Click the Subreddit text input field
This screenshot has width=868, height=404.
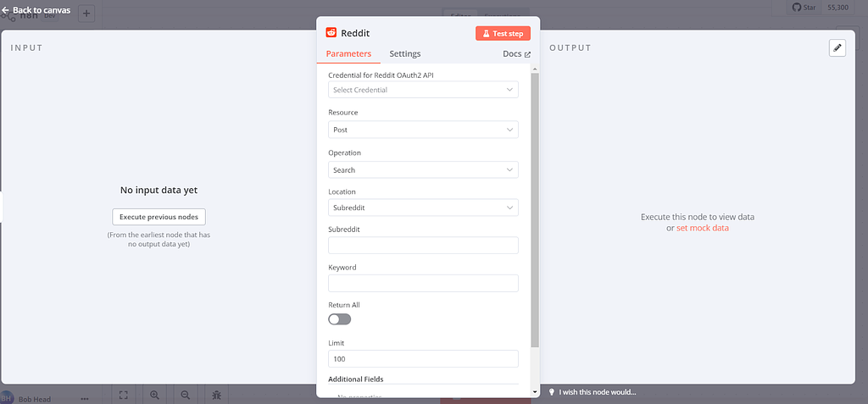click(423, 246)
